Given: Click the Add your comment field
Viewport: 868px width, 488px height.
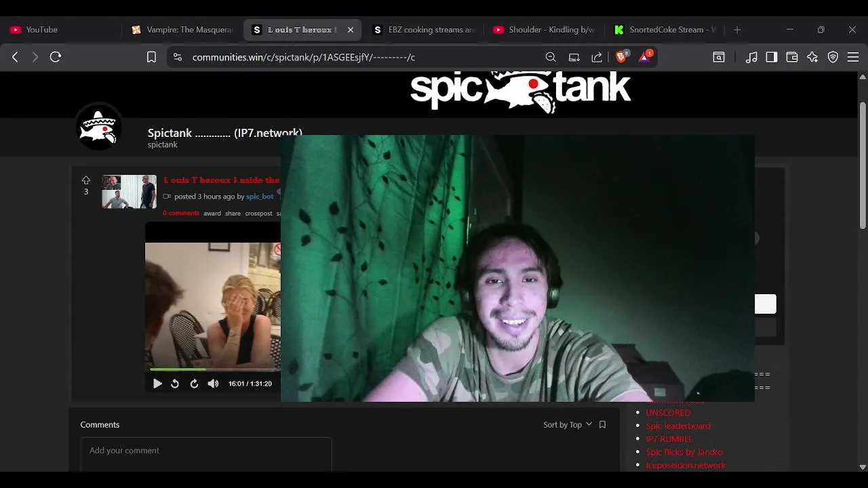Looking at the screenshot, I should [206, 454].
